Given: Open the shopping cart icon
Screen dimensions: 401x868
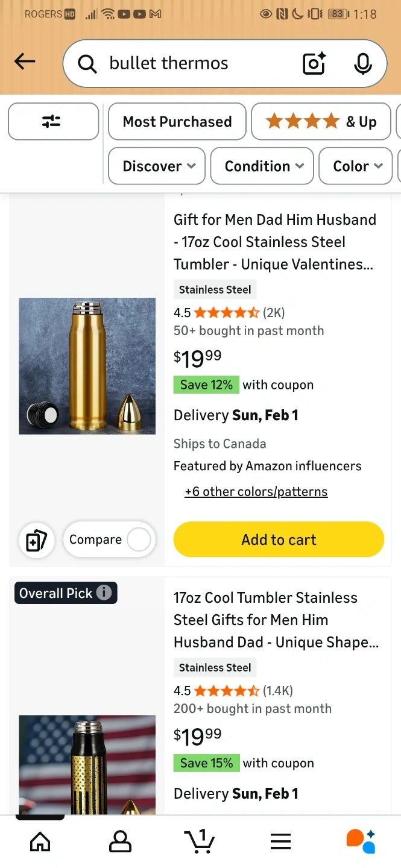Looking at the screenshot, I should point(200,841).
